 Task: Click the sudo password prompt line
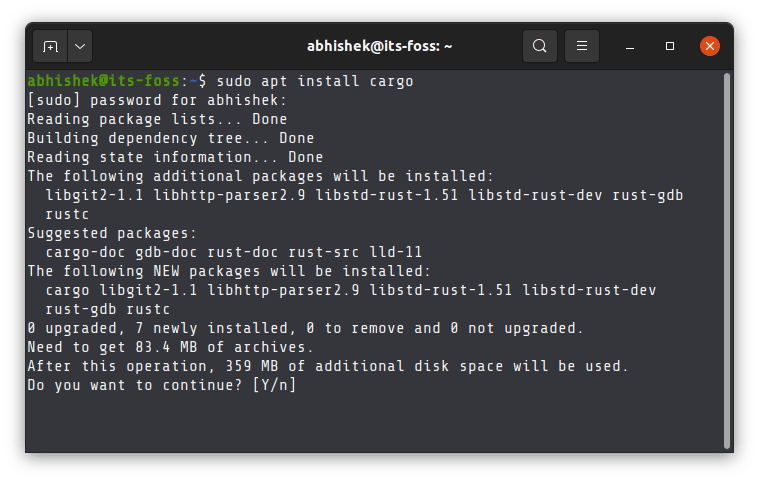coord(157,100)
